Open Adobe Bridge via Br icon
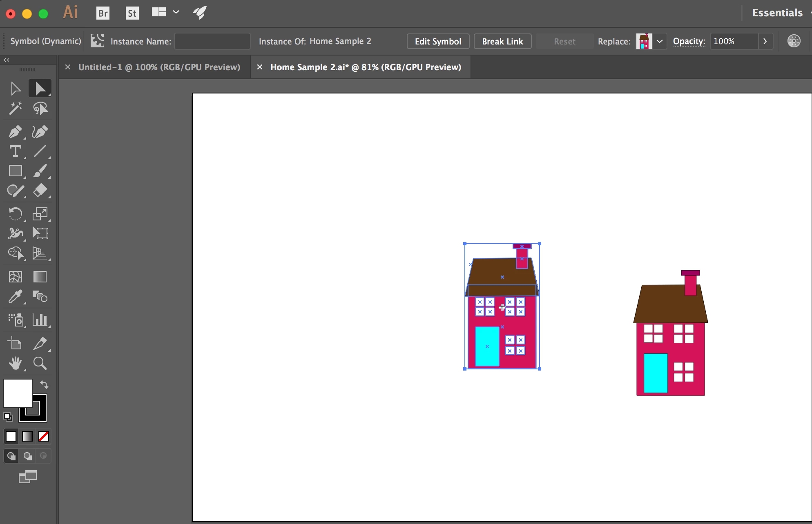The height and width of the screenshot is (524, 812). pyautogui.click(x=103, y=13)
